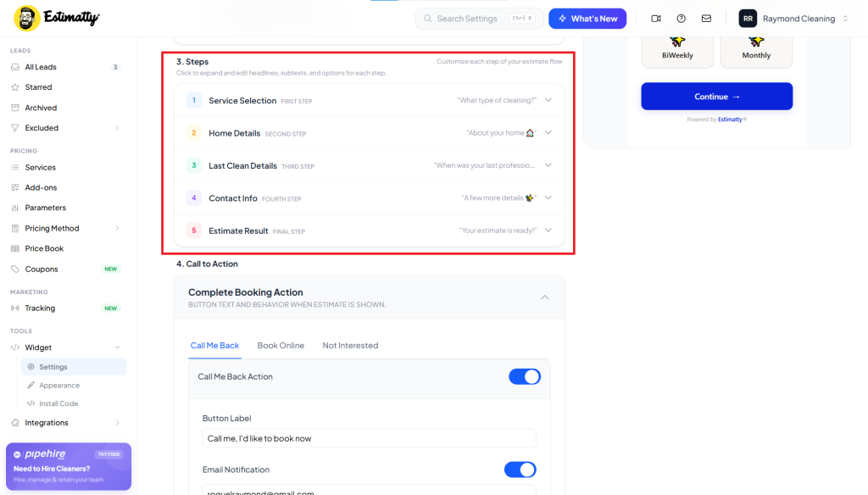Image resolution: width=868 pixels, height=495 pixels.
Task: Open the mail envelope icon
Action: click(x=706, y=19)
